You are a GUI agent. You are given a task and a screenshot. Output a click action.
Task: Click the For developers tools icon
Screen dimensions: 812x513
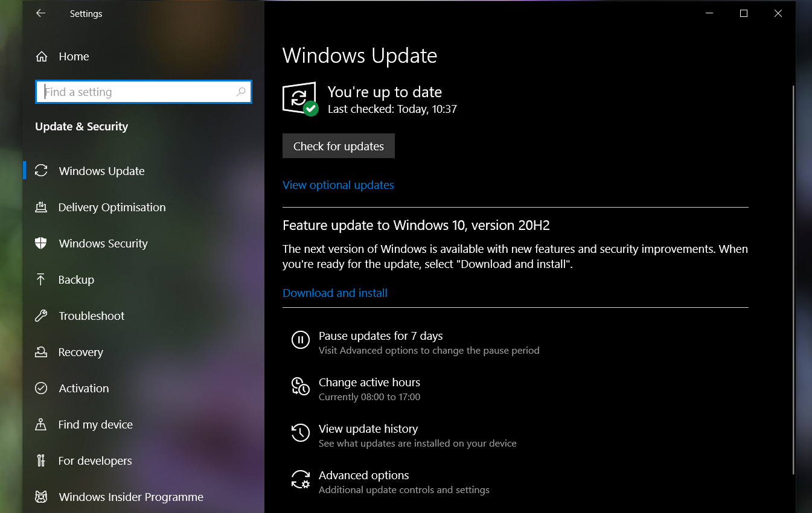(41, 460)
